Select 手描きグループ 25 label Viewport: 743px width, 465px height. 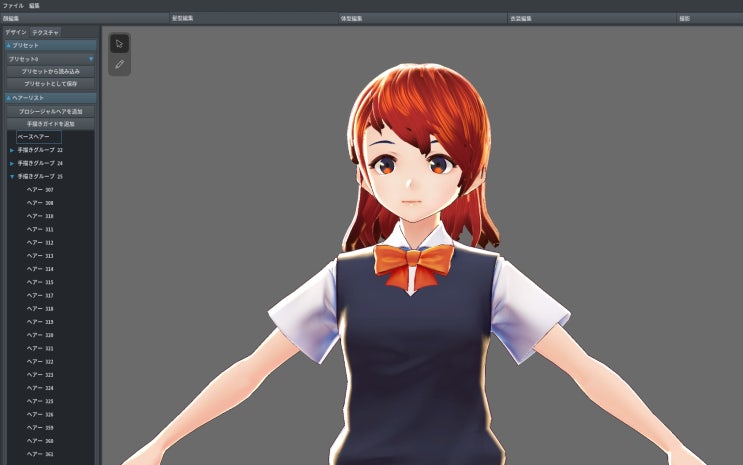click(x=40, y=177)
